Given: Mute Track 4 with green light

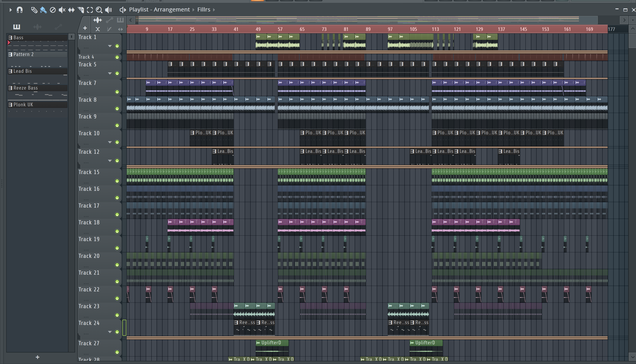Looking at the screenshot, I should [x=117, y=57].
